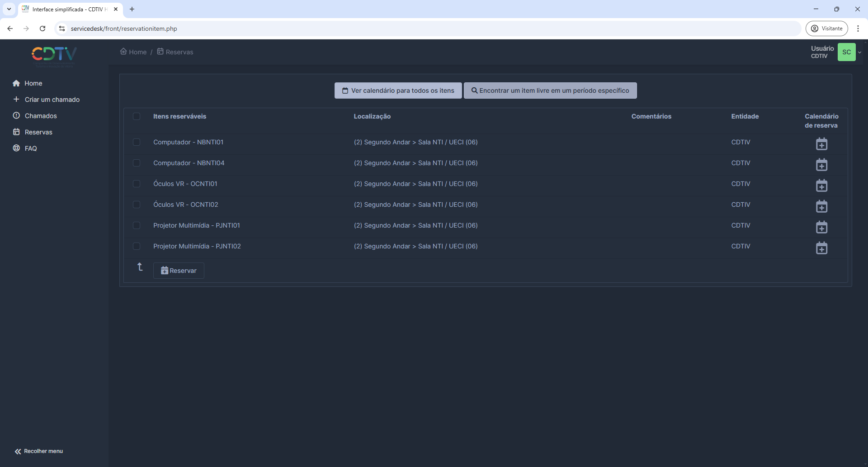Check the box for Computador - NBNTI01
This screenshot has width=868, height=467.
point(137,142)
